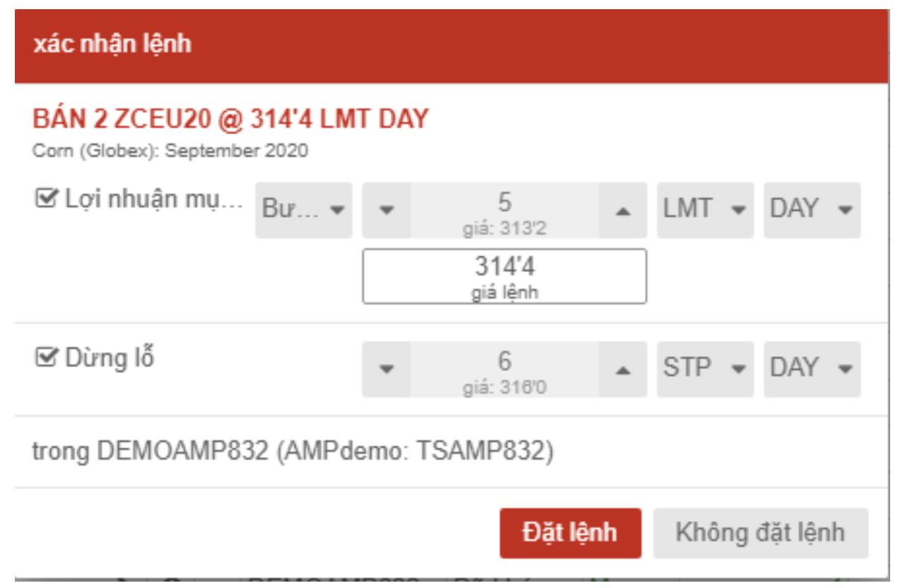Open profit target DAY duration dropdown
The width and height of the screenshot is (905, 588).
tap(812, 210)
